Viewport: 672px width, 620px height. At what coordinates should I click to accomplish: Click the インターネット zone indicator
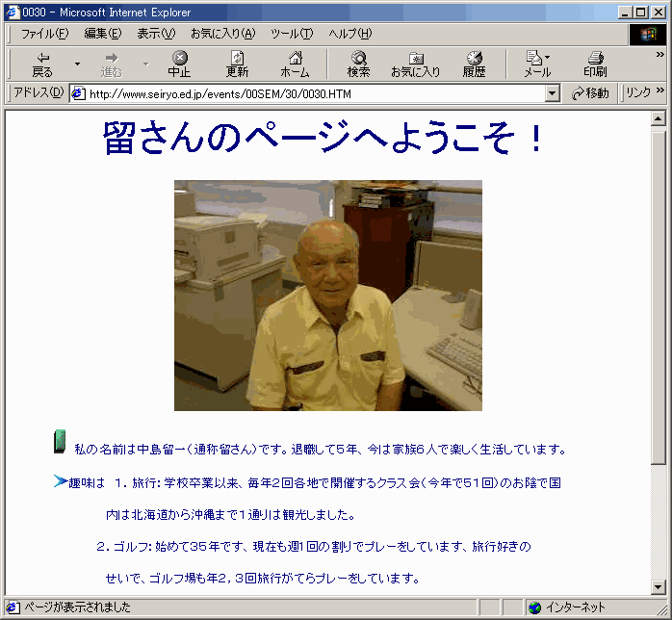(575, 607)
